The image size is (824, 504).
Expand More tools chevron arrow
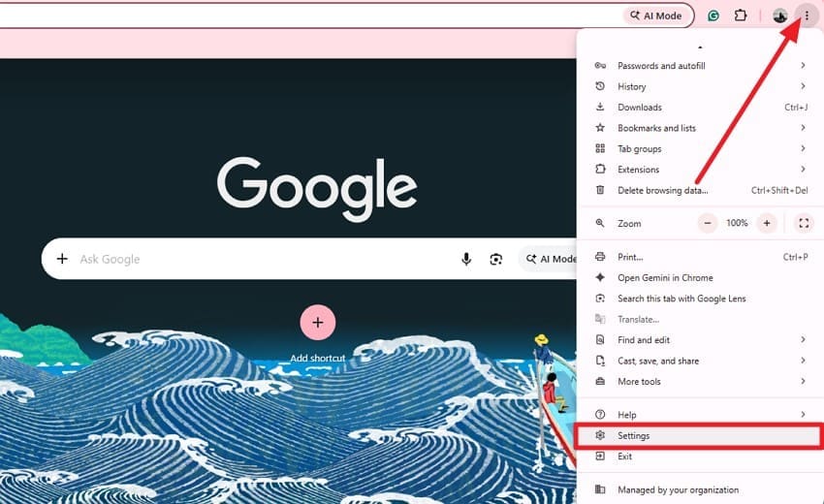803,381
